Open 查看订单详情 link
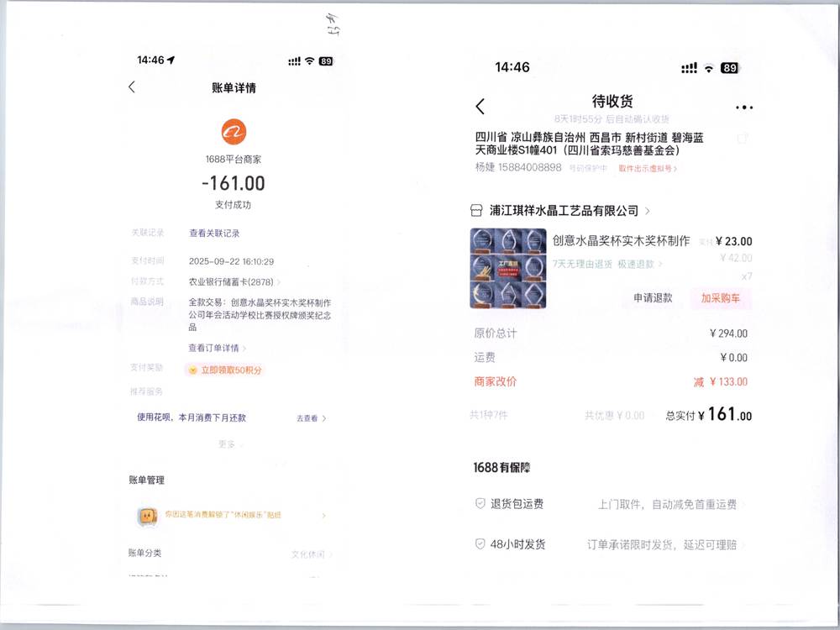The image size is (840, 630). (217, 348)
